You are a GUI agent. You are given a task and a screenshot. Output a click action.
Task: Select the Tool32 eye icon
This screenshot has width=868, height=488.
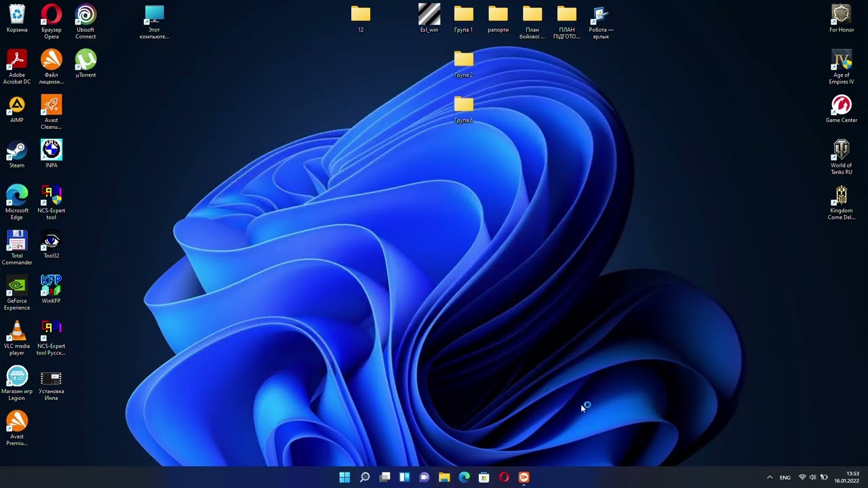tap(52, 245)
